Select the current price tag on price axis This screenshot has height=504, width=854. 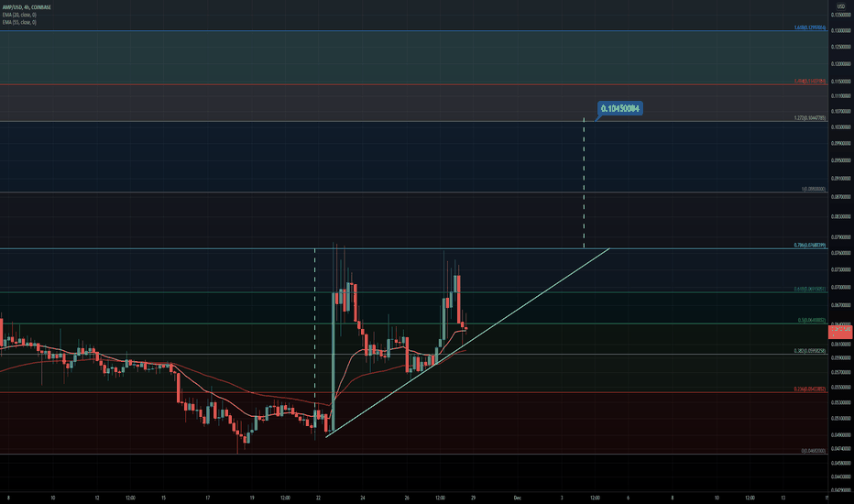pos(840,332)
